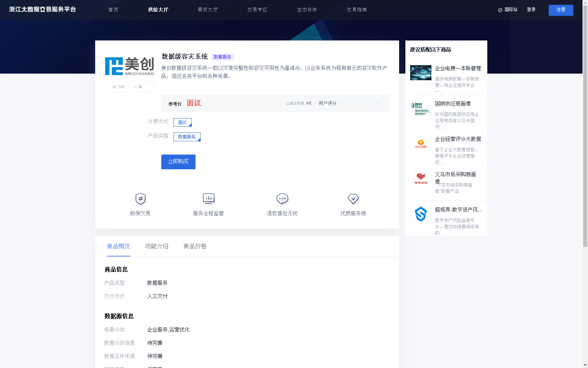The height and width of the screenshot is (368, 588).
Task: Open the 企业电费一本账管理 product thumbnail
Action: [x=421, y=72]
